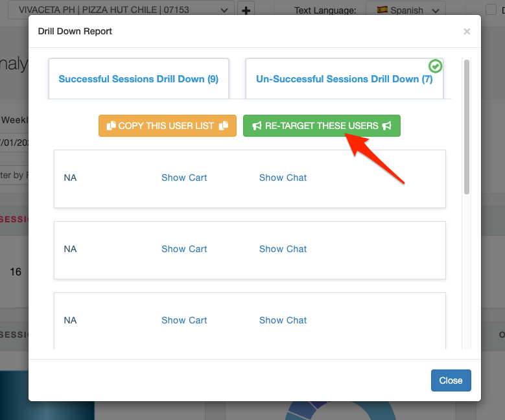
Task: Toggle the checkbox next to Text Language
Action: coord(491,9)
